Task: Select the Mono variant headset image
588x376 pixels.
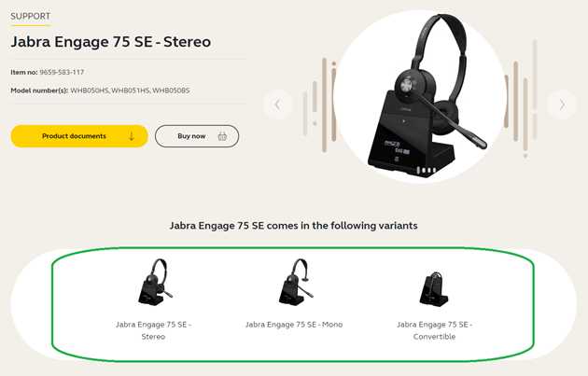Action: [x=296, y=282]
